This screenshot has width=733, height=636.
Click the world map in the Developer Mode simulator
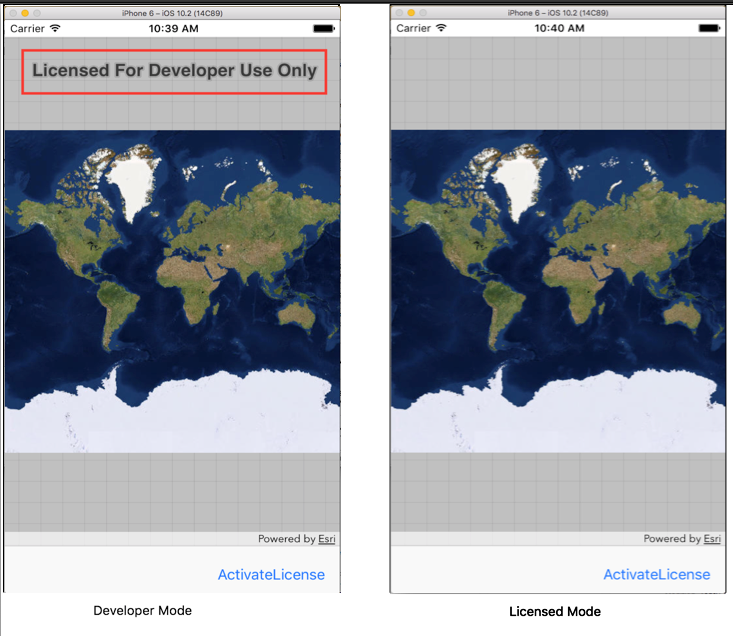(x=172, y=291)
